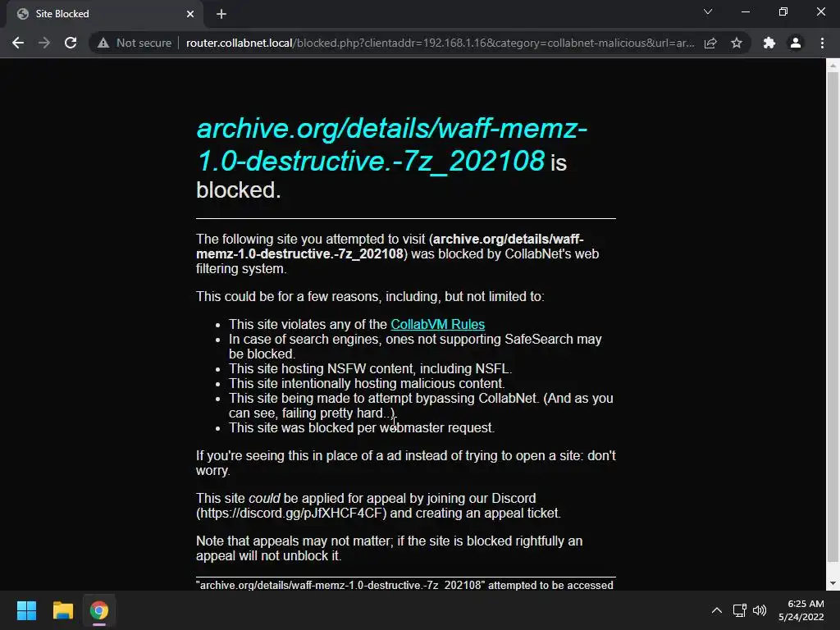This screenshot has height=630, width=840.
Task: Close the Site Blocked tab
Action: point(190,14)
